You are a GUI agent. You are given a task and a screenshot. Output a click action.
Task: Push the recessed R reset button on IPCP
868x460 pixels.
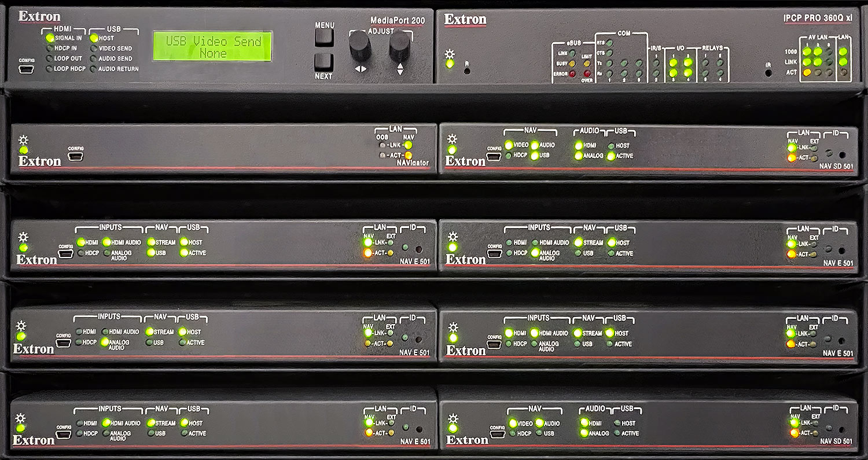(468, 70)
